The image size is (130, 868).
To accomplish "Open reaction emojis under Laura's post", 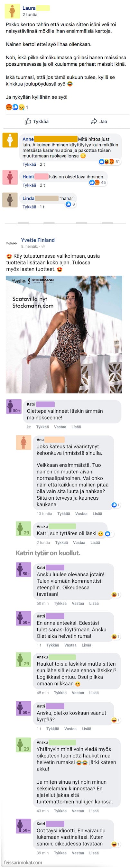I will coord(15,107).
